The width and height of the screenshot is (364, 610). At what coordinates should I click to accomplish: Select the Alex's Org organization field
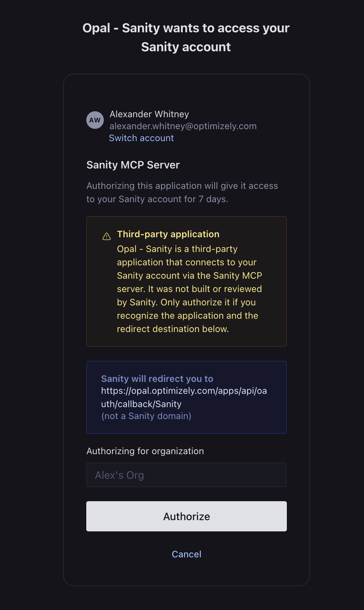click(187, 475)
